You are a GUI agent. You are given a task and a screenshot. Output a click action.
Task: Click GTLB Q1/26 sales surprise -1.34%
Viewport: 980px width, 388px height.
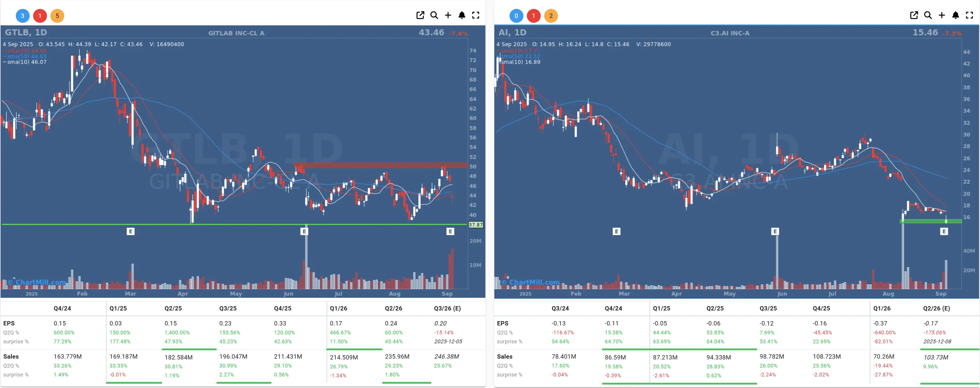[338, 375]
